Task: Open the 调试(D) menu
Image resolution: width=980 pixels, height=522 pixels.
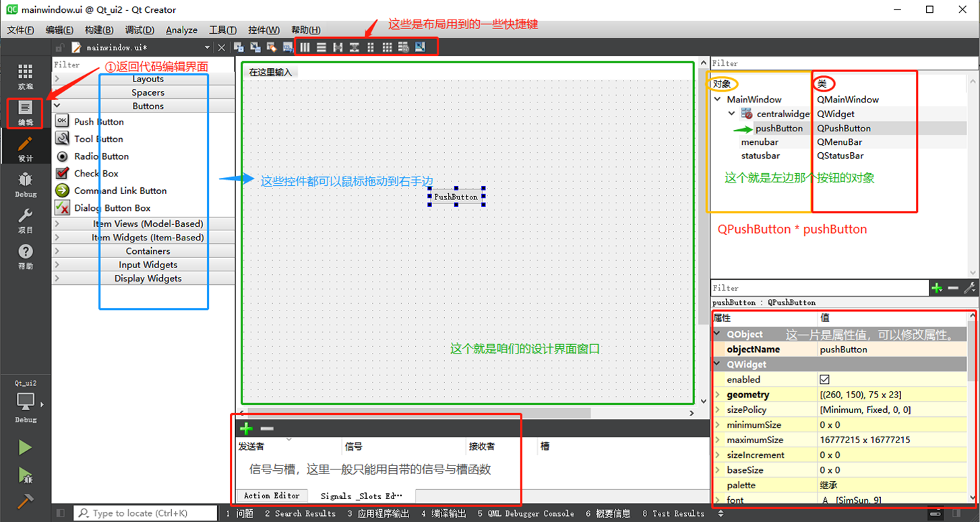Action: click(x=140, y=30)
